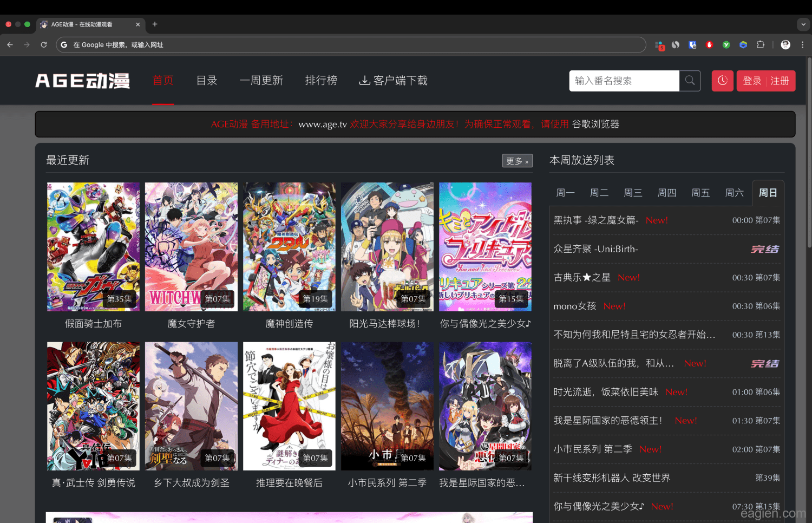Image resolution: width=812 pixels, height=523 pixels.
Task: Expand the tab search dropdown arrow
Action: click(803, 24)
